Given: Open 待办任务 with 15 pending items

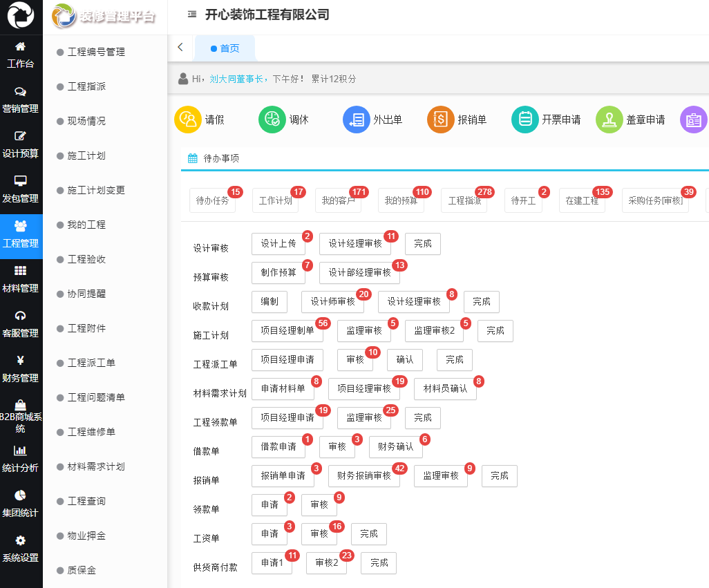Looking at the screenshot, I should point(212,200).
